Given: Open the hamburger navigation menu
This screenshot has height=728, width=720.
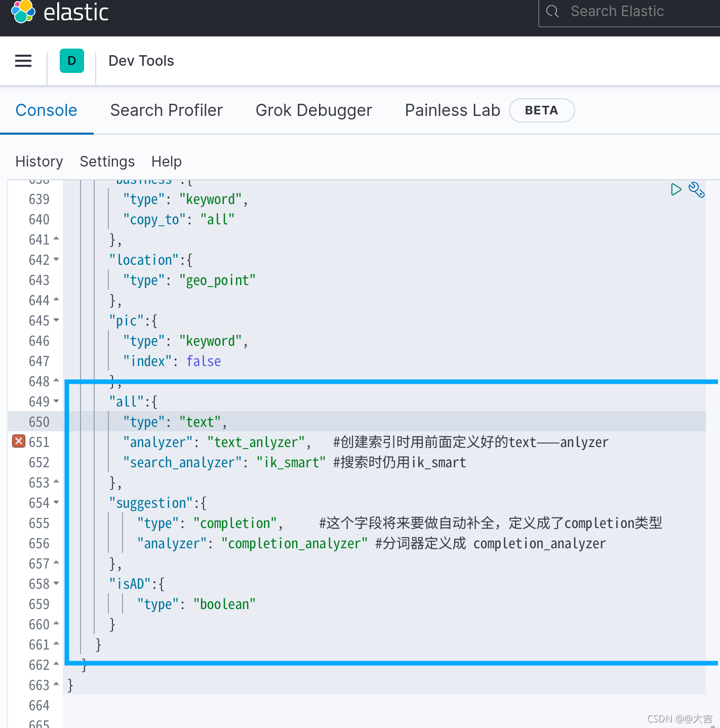Looking at the screenshot, I should [23, 61].
